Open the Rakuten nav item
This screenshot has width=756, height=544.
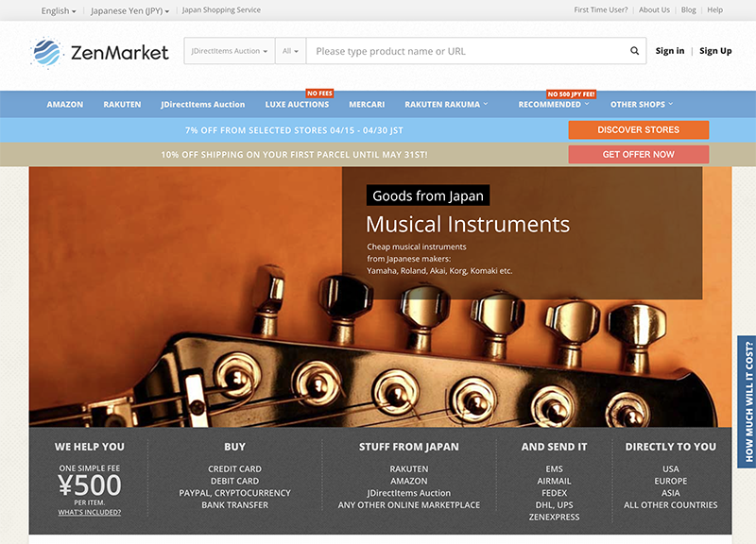coord(122,104)
